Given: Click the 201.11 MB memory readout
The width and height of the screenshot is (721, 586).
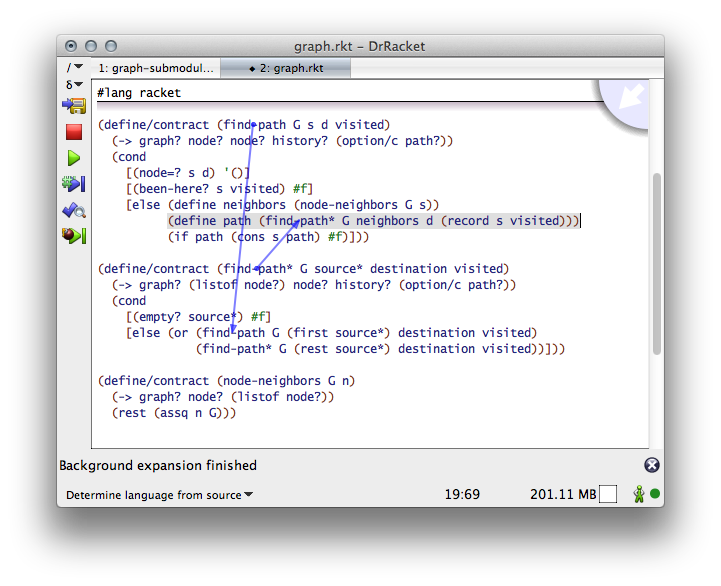Looking at the screenshot, I should 562,495.
